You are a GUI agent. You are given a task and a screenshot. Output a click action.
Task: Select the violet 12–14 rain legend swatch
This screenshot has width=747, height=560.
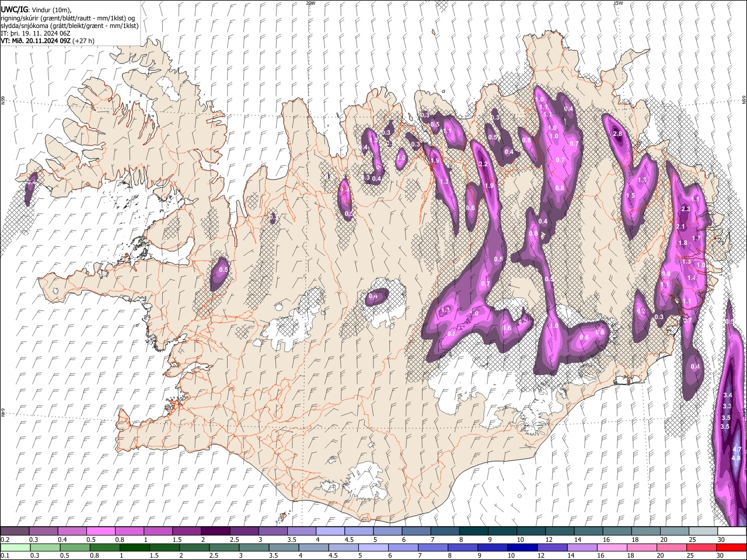[552, 547]
